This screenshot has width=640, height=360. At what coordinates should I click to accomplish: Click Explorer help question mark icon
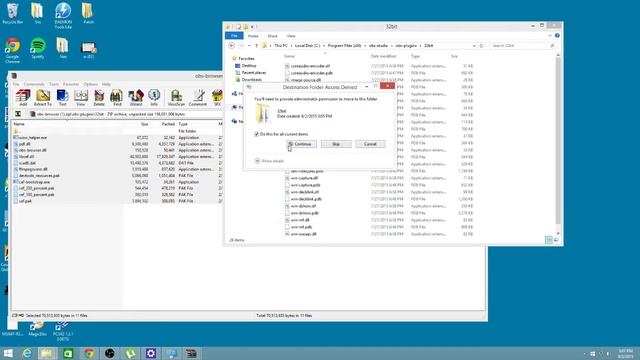(x=557, y=36)
